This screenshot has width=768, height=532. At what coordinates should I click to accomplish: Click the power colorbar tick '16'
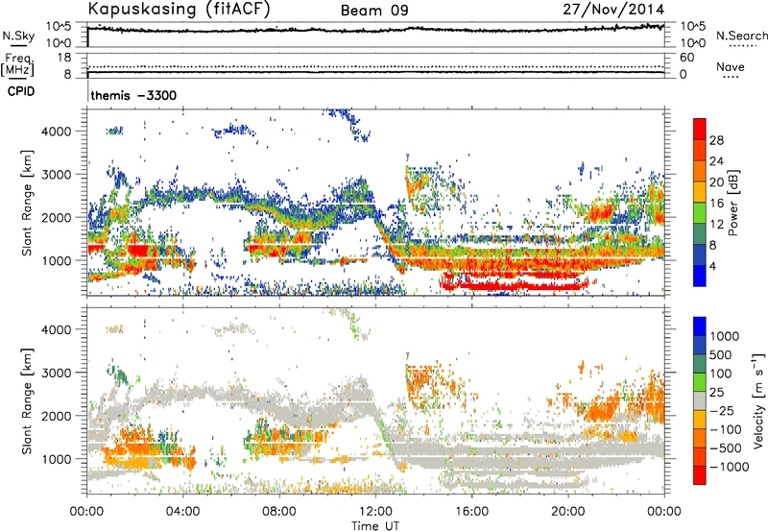pyautogui.click(x=716, y=204)
